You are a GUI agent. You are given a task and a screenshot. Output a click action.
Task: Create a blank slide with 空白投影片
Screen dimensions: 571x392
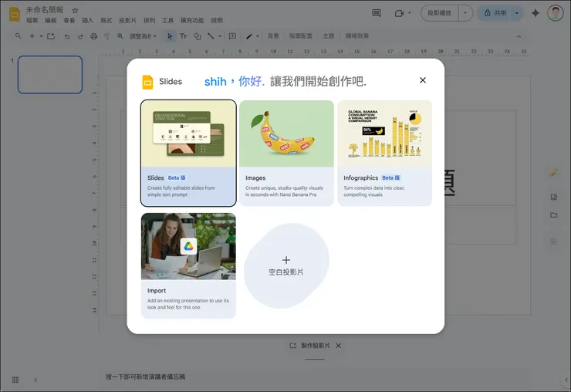coord(286,266)
